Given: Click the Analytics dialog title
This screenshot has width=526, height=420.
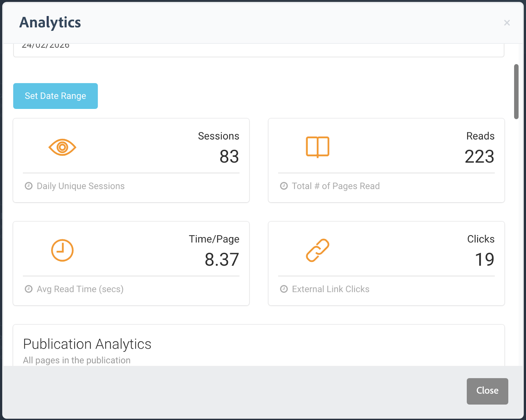Looking at the screenshot, I should point(50,22).
